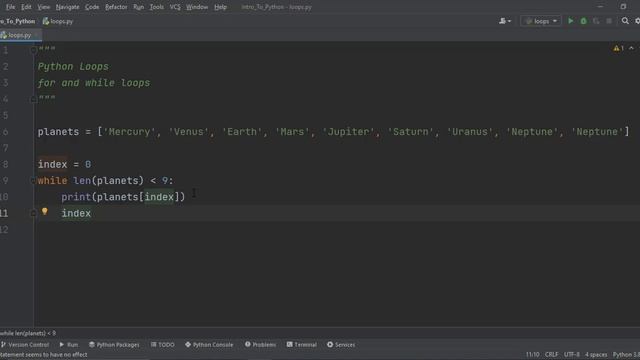Viewport: 640px width, 360px height.
Task: Click 'Mercury' string in the planets list
Action: 129,131
